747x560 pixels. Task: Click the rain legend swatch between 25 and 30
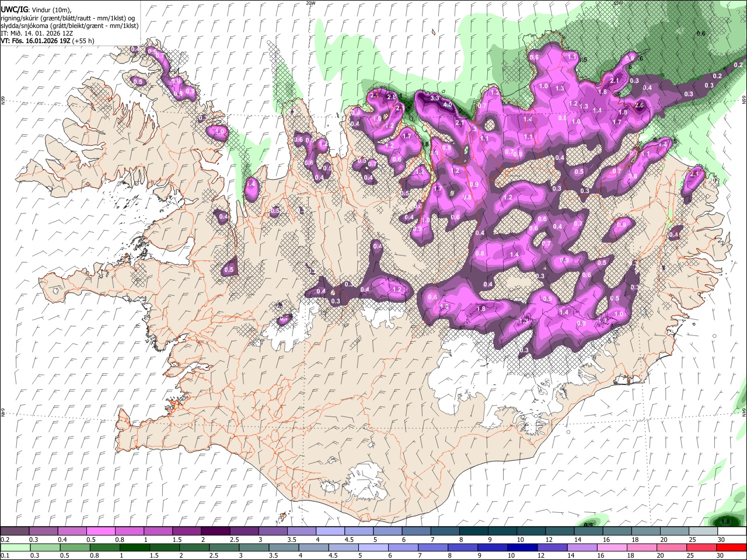tap(702, 547)
